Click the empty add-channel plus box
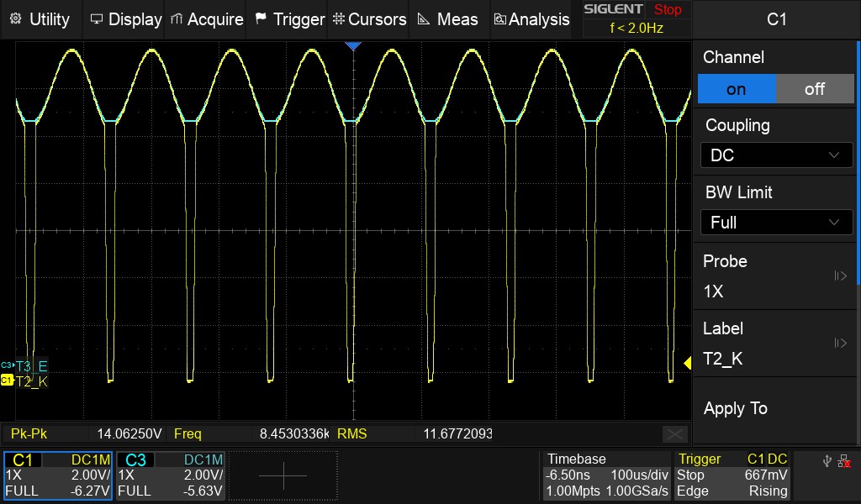 point(283,475)
